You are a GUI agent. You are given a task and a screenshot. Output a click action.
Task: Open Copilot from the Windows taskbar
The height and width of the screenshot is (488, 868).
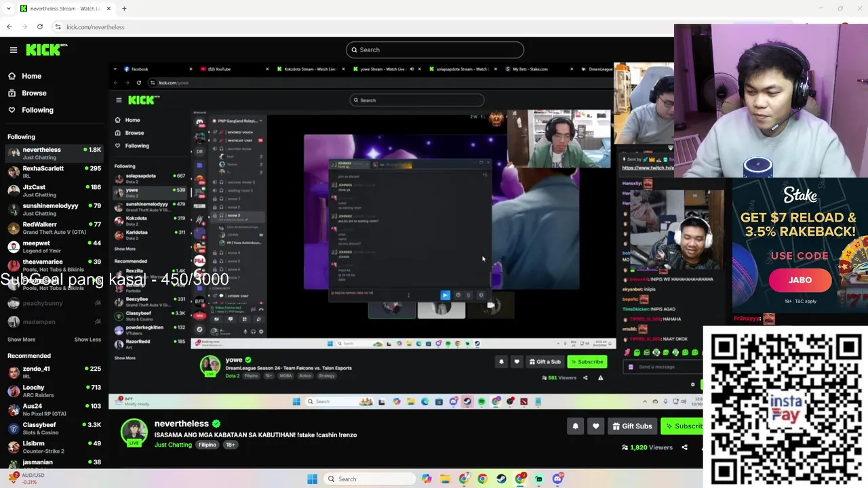(x=427, y=479)
